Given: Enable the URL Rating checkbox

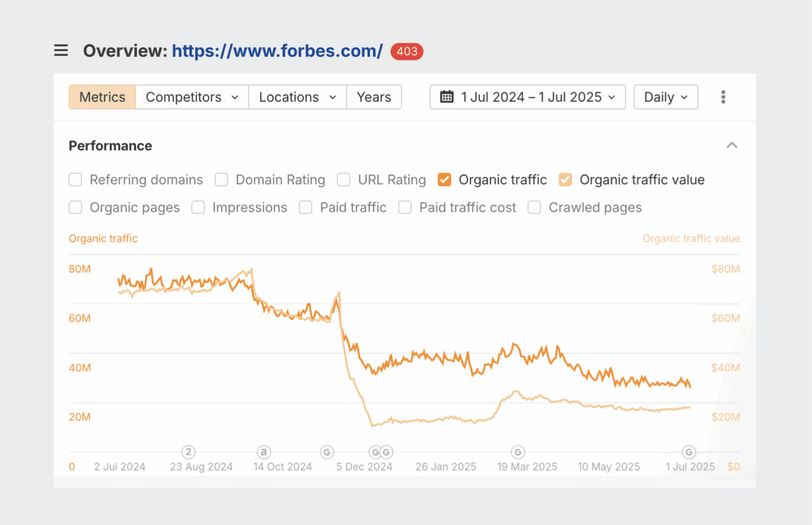Looking at the screenshot, I should [344, 180].
